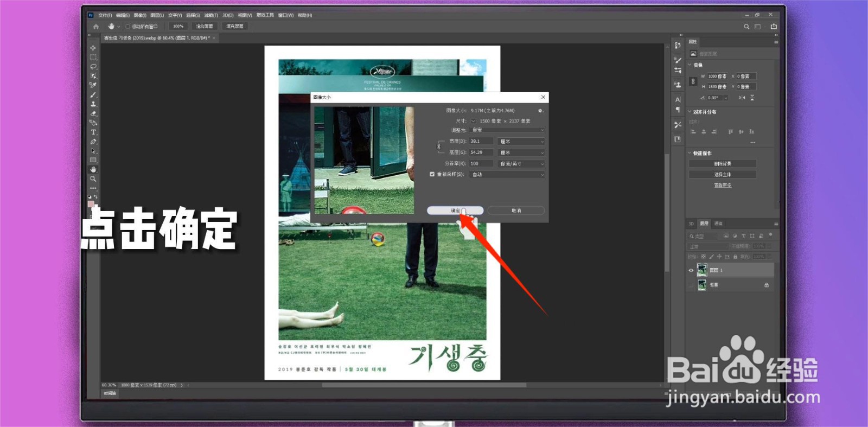Open the extra tools ellipsis
Image resolution: width=868 pixels, height=427 pixels.
click(x=93, y=188)
